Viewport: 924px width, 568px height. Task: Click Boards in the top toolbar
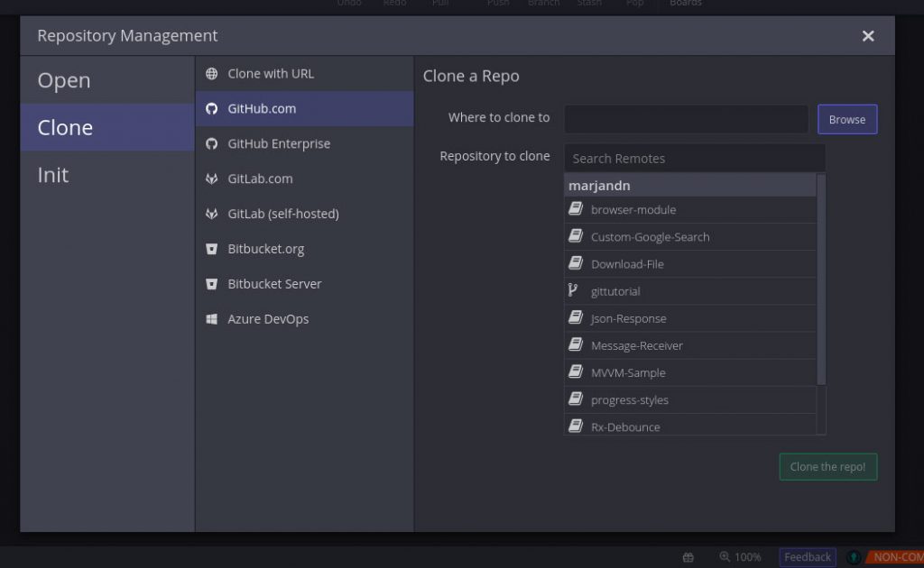pos(685,4)
